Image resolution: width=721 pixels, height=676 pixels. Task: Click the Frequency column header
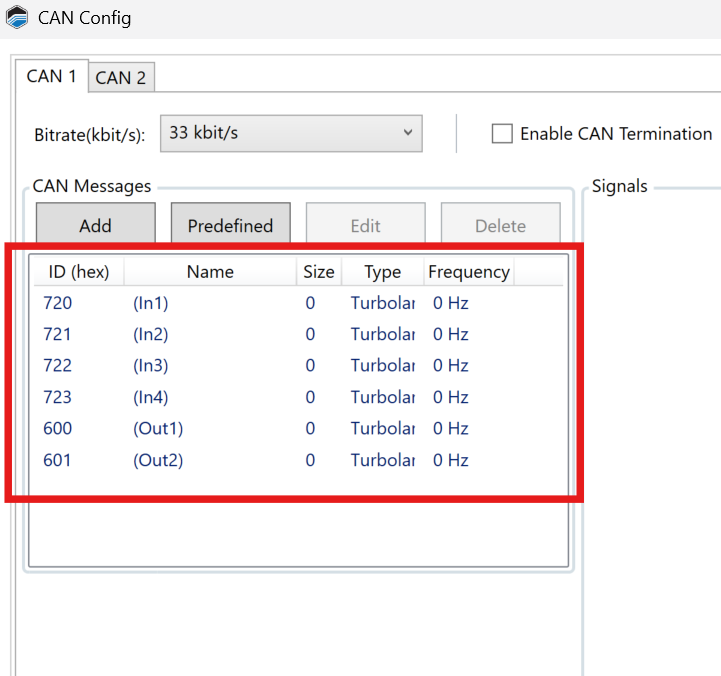[x=468, y=272]
